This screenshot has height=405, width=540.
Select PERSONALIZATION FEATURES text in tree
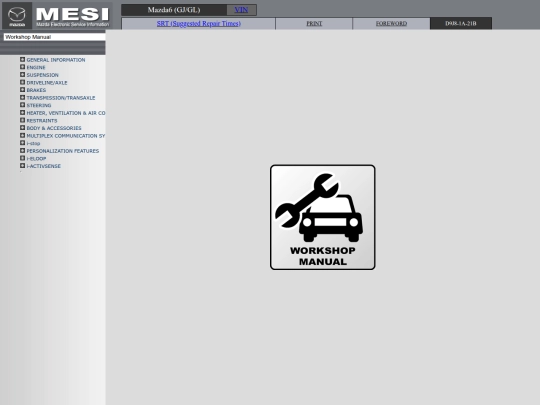click(x=63, y=151)
